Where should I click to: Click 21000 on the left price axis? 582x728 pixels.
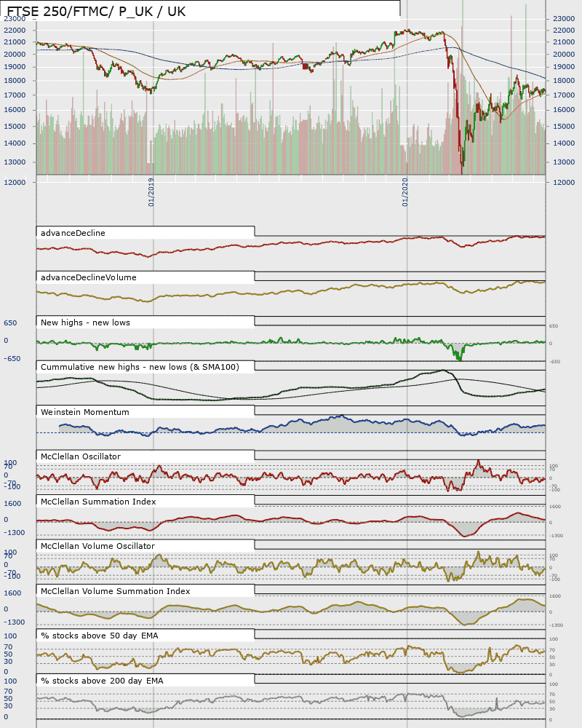pyautogui.click(x=15, y=42)
